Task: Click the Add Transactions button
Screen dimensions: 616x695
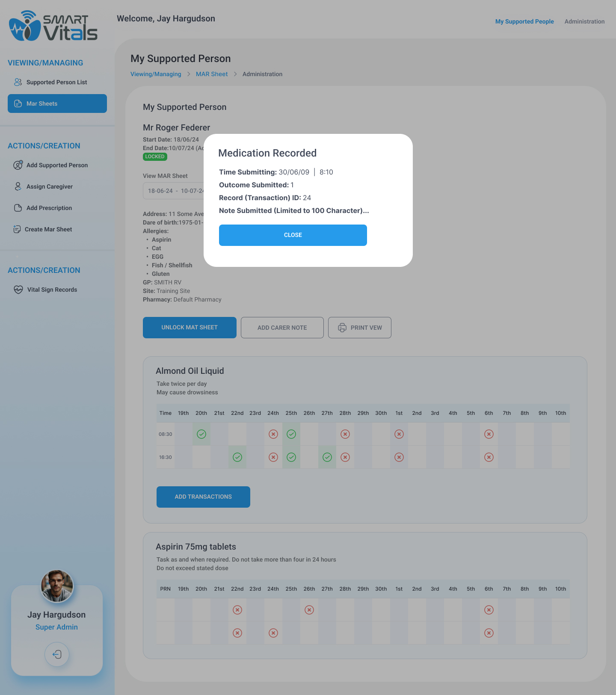Action: [x=203, y=497]
